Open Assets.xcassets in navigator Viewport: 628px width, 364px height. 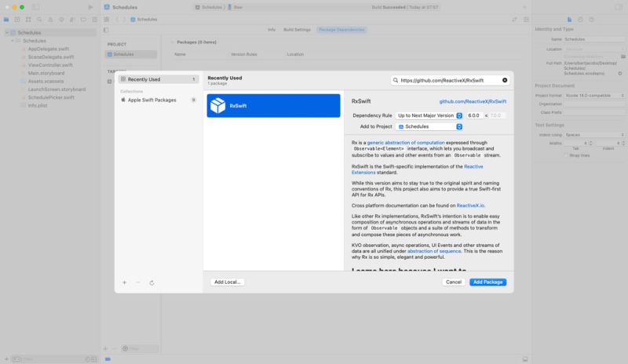coord(46,82)
